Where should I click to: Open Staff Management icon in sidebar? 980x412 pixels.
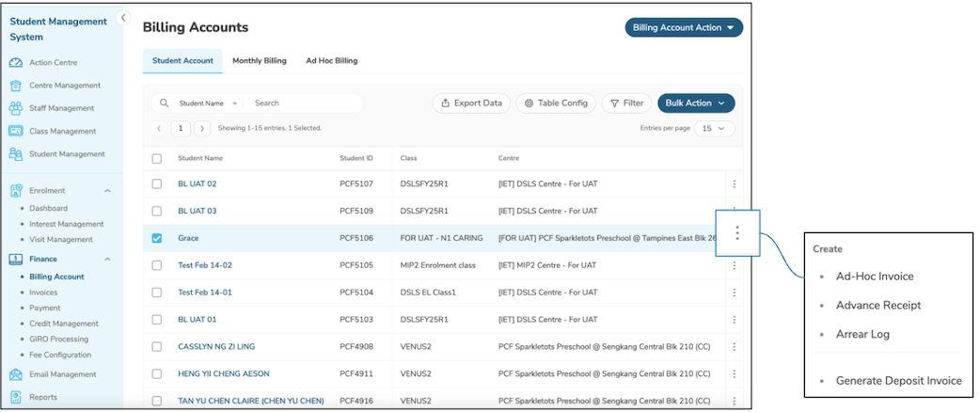(x=16, y=108)
